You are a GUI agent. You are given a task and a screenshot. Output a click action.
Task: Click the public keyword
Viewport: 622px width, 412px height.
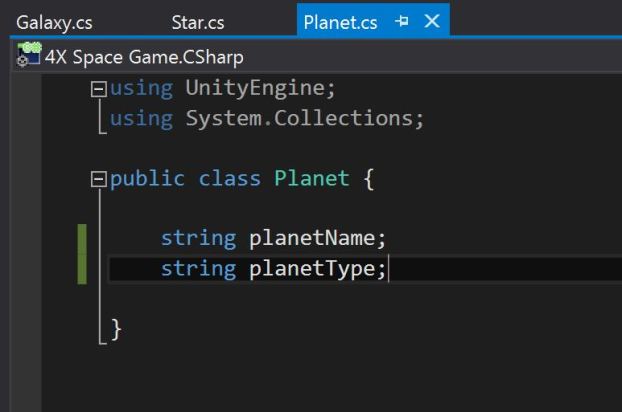[147, 179]
